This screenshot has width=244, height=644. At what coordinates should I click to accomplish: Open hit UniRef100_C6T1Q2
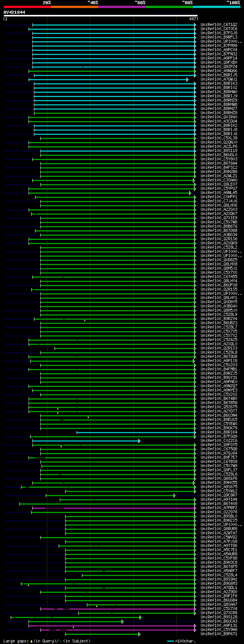coord(219,24)
